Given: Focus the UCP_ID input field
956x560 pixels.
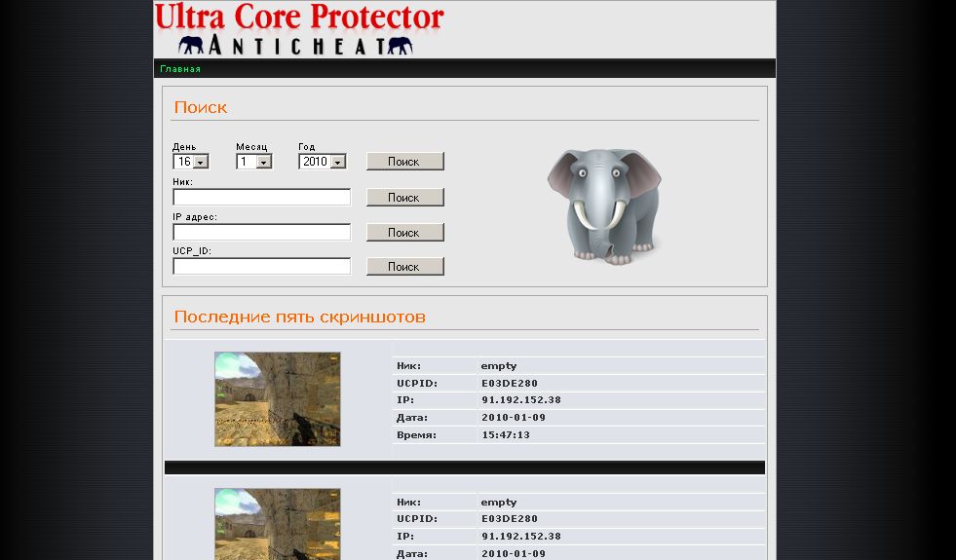Looking at the screenshot, I should click(x=261, y=266).
